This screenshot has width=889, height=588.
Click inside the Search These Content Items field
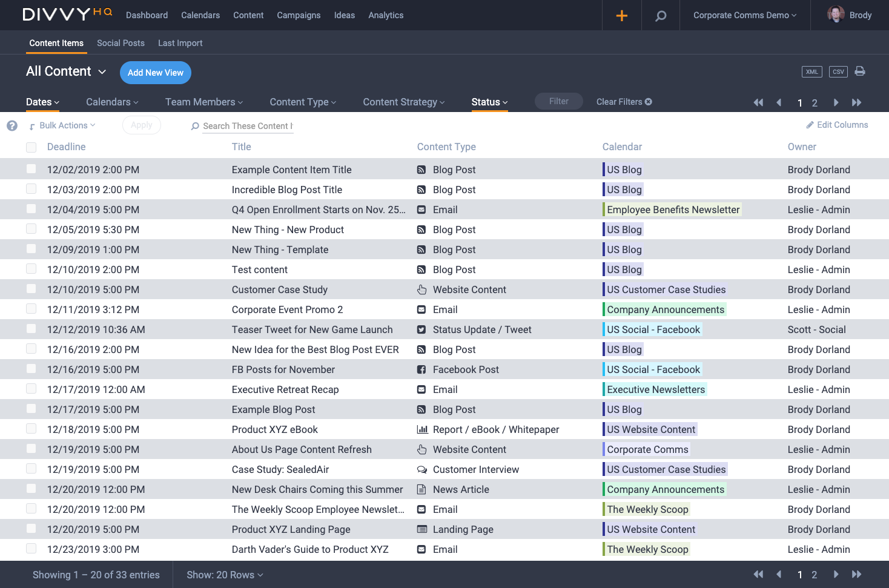pos(248,126)
